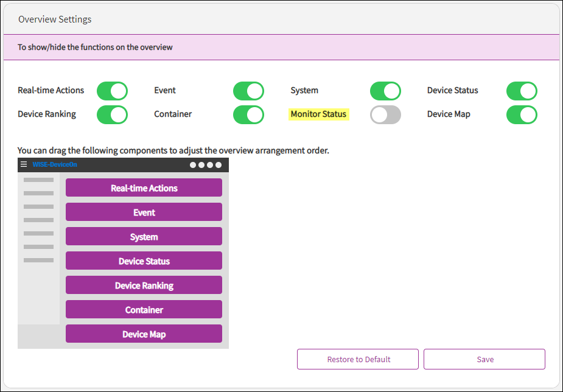Pick the Device Status component block

point(144,261)
